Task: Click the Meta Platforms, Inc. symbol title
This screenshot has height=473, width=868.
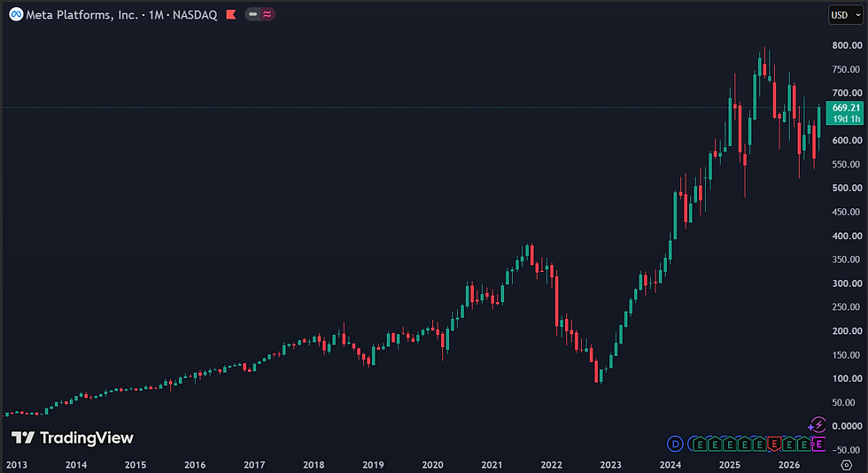Action: [81, 15]
